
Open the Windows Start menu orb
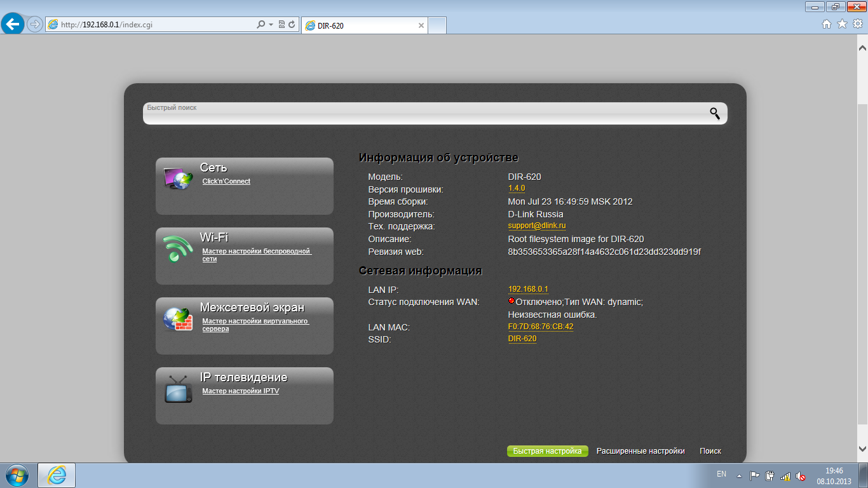(x=16, y=475)
